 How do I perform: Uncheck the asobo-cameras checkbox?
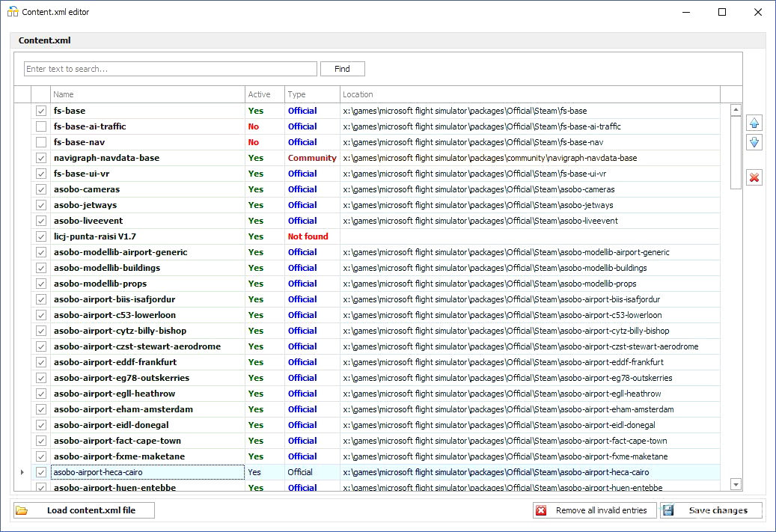[x=41, y=189]
